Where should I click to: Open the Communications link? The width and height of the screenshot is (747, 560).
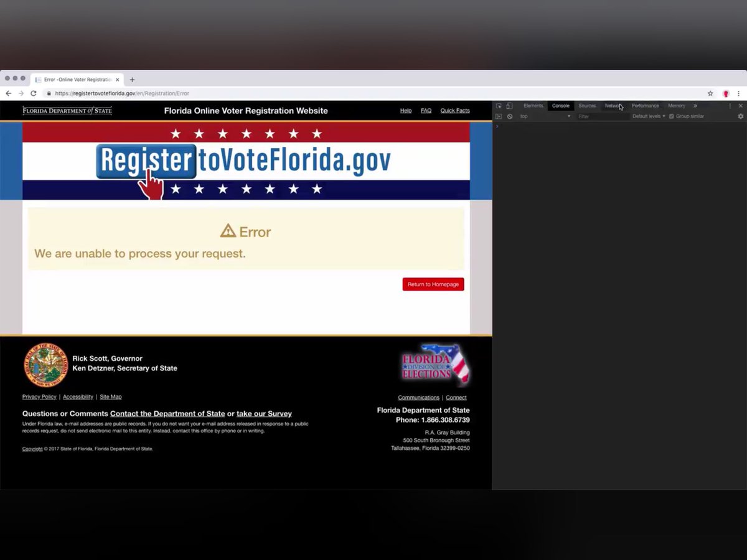(418, 398)
